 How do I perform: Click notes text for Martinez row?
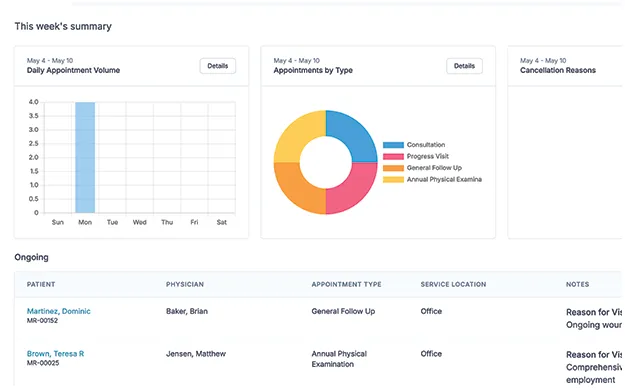[594, 319]
